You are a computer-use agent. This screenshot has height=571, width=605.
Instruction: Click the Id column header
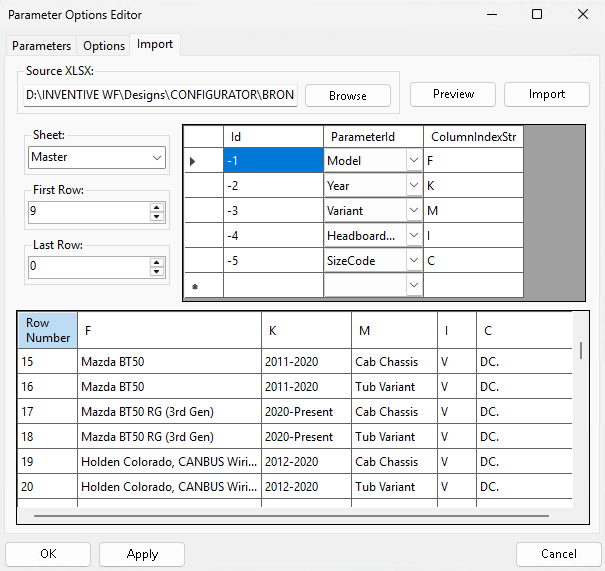click(x=273, y=137)
